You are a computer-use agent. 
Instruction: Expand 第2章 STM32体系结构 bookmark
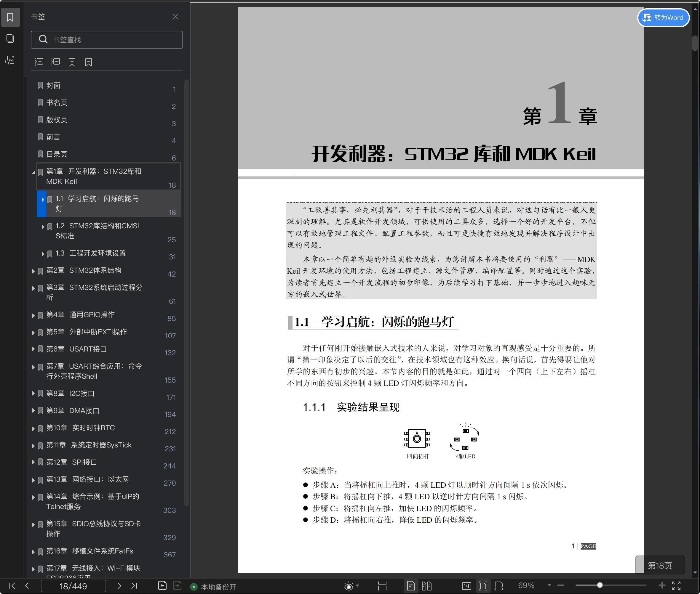pos(33,271)
